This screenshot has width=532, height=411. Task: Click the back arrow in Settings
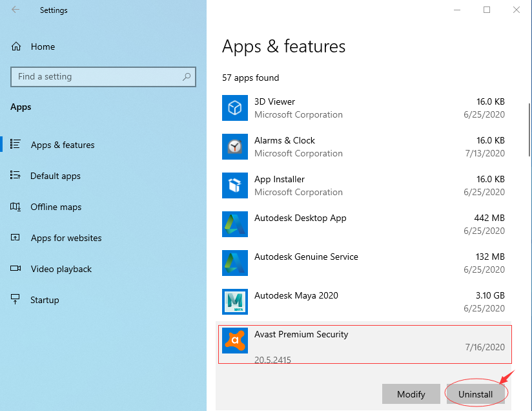(15, 10)
